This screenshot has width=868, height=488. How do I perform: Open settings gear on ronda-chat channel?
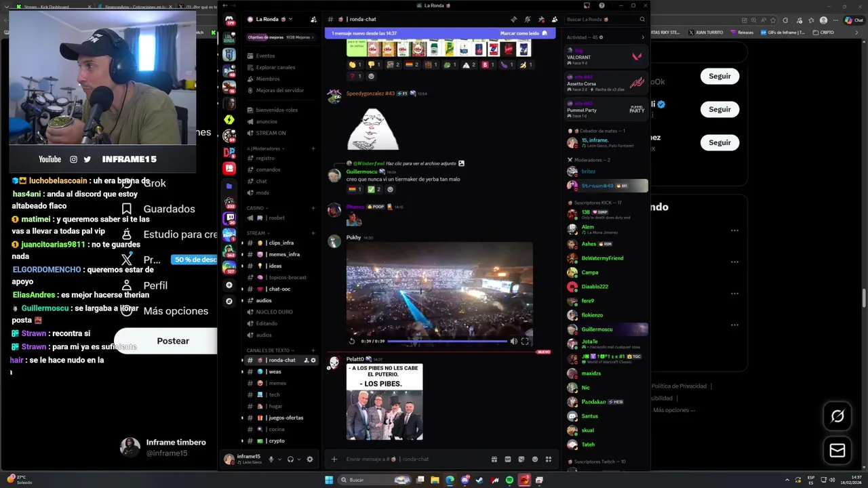pos(313,360)
